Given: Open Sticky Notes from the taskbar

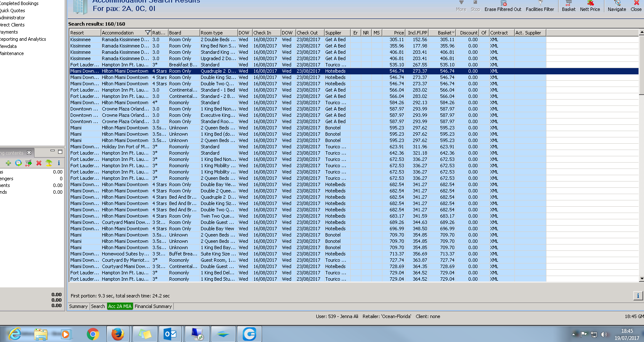Looking at the screenshot, I should tap(145, 334).
